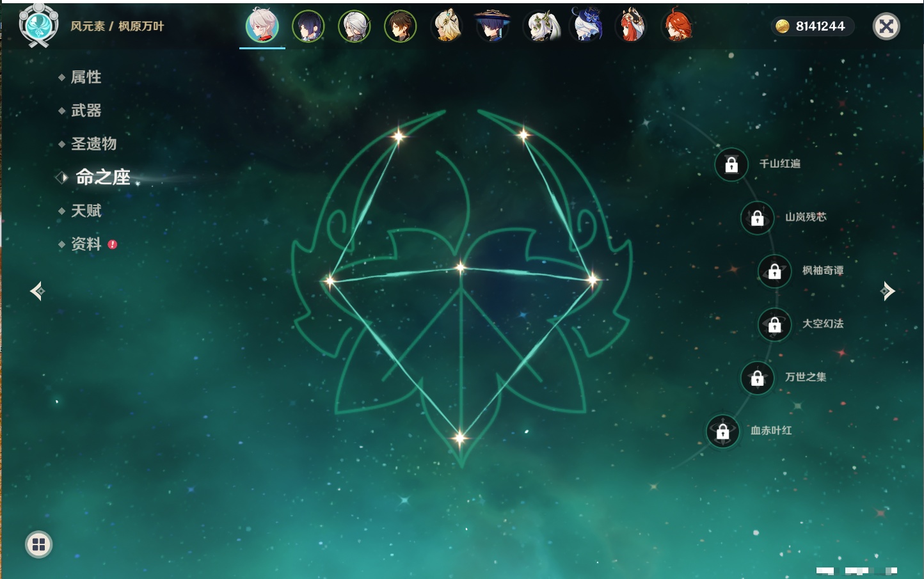Click the bottom star of the constellation
This screenshot has width=924, height=579.
pyautogui.click(x=459, y=438)
